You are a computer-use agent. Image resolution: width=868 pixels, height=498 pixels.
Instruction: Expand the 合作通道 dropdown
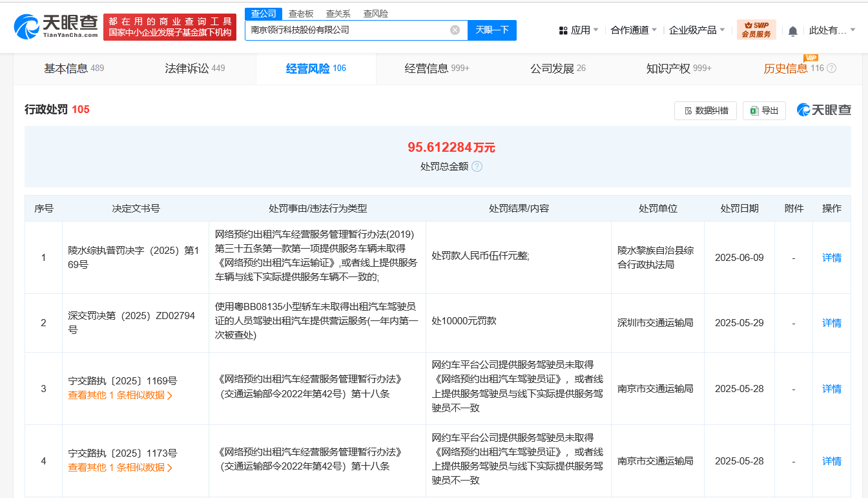pos(634,30)
